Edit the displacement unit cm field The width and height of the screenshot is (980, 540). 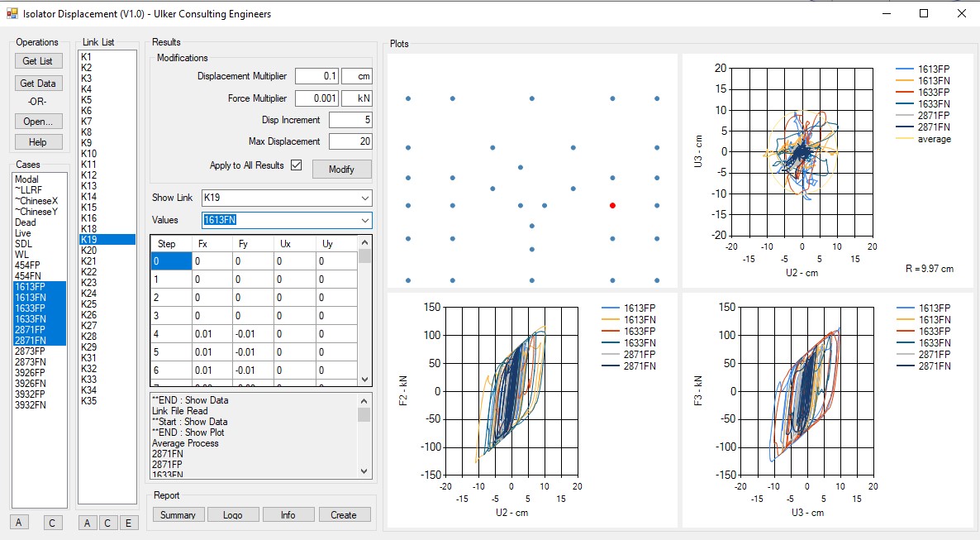pyautogui.click(x=357, y=76)
